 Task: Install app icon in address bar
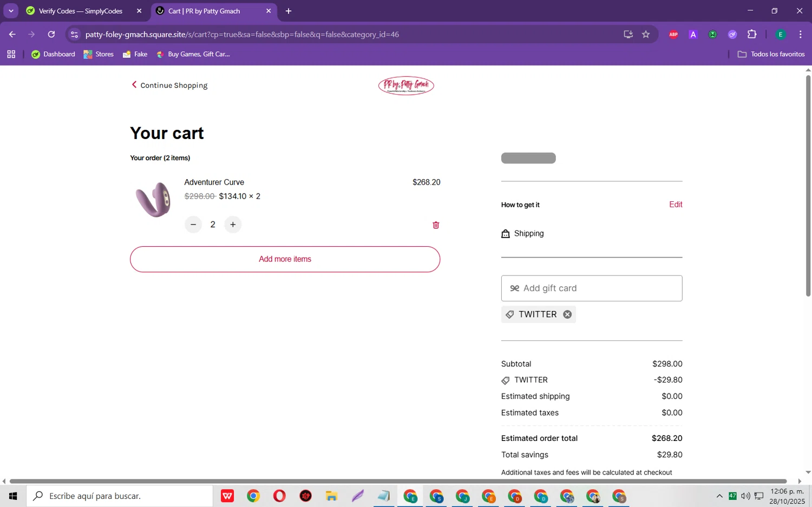628,34
